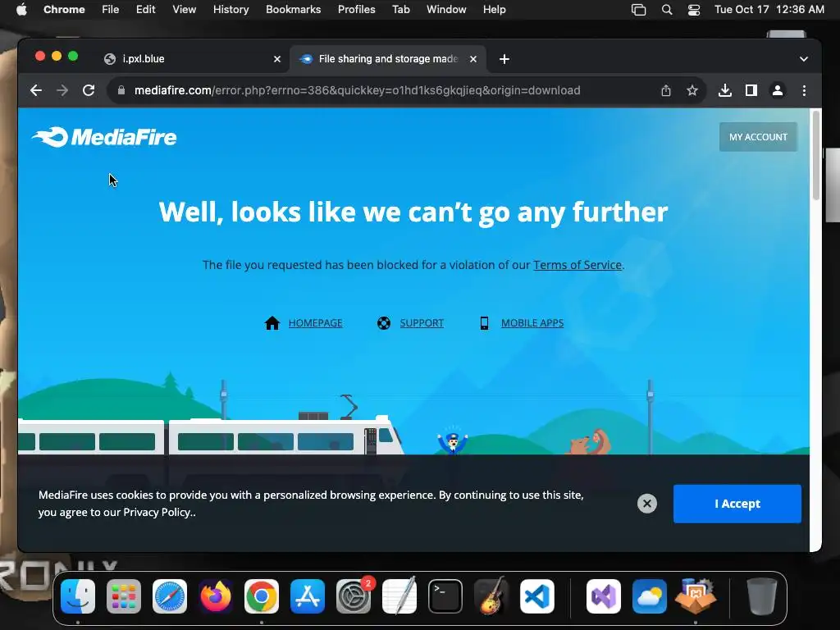Close the i.pxl.blue tab
Screen dimensions: 840x630
(277, 59)
